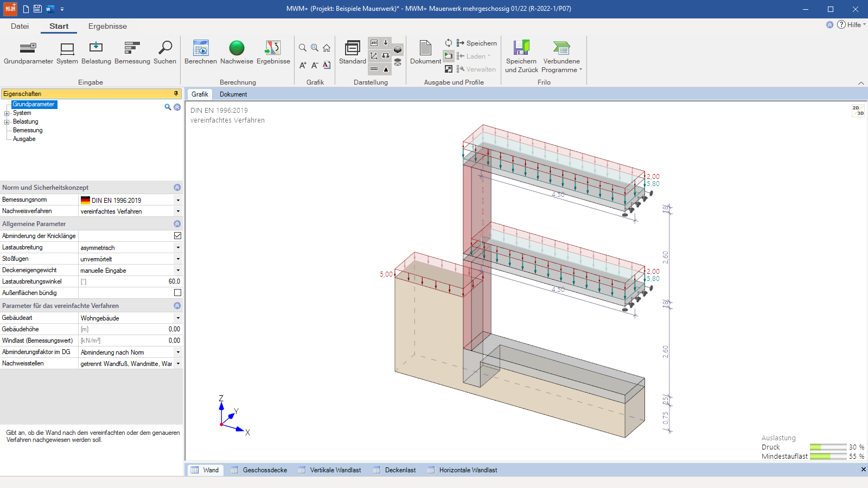Open Gebäudeart dropdown
This screenshot has height=488, width=868.
click(x=178, y=318)
